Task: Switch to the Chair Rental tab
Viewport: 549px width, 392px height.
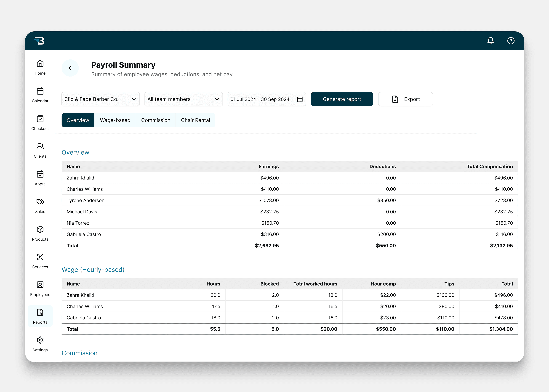Action: [195, 120]
